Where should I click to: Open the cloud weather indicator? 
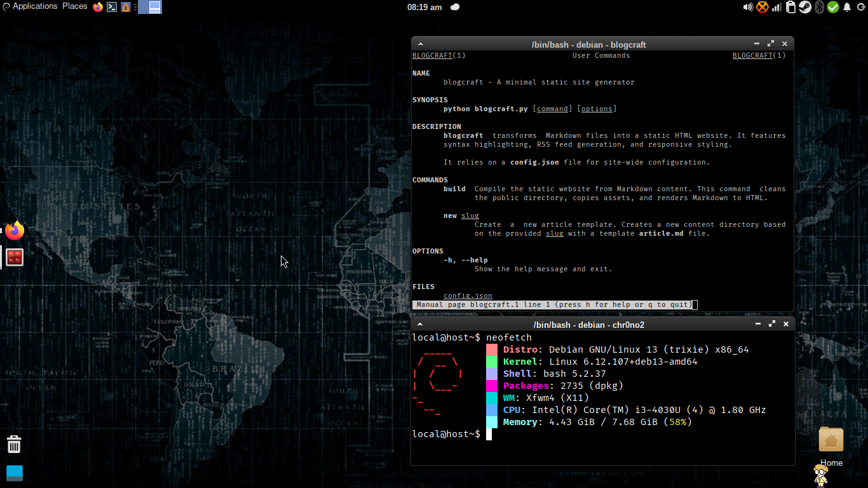pyautogui.click(x=455, y=7)
